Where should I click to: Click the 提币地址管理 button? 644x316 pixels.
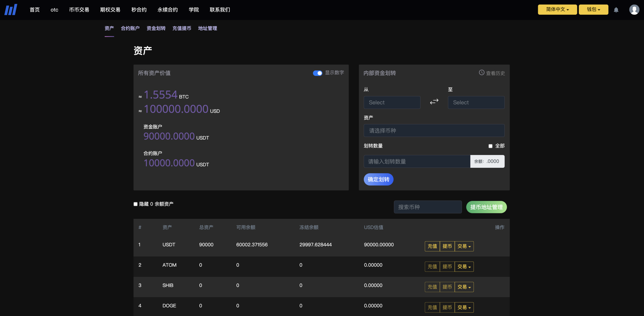[x=486, y=207]
